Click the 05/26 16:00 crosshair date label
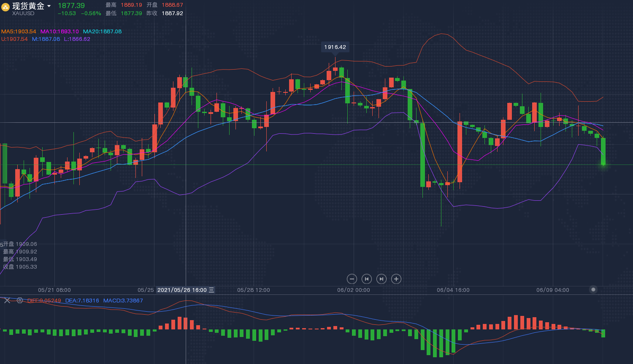The width and height of the screenshot is (633, 364). [182, 290]
